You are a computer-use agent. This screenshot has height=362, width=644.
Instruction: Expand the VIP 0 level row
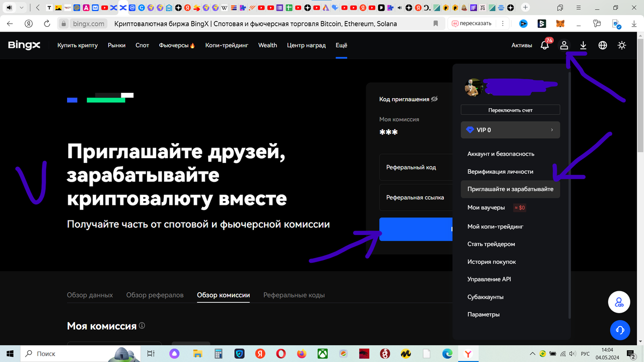click(510, 130)
